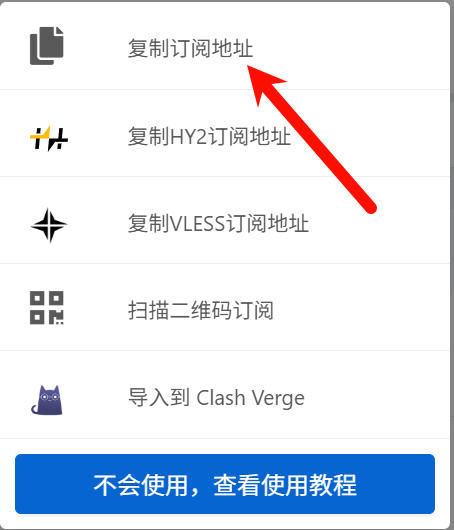Click empty space right of Clash Verge row
The image size is (454, 530).
[x=377, y=395]
